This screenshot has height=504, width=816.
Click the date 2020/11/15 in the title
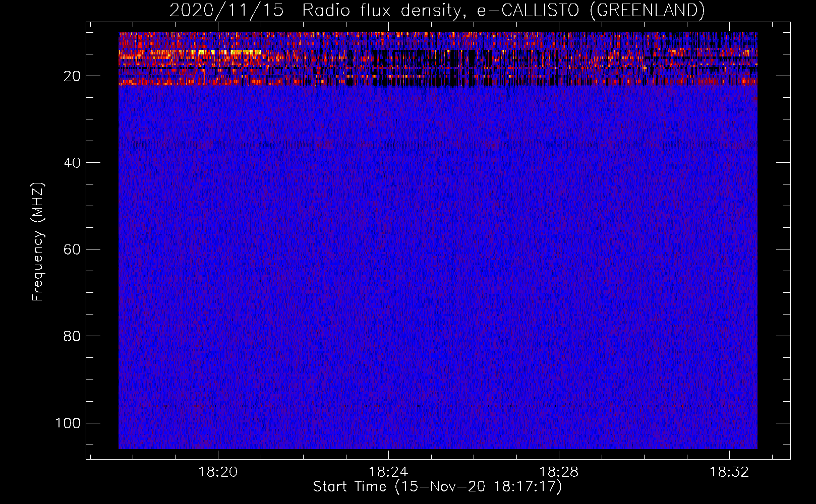(x=226, y=10)
